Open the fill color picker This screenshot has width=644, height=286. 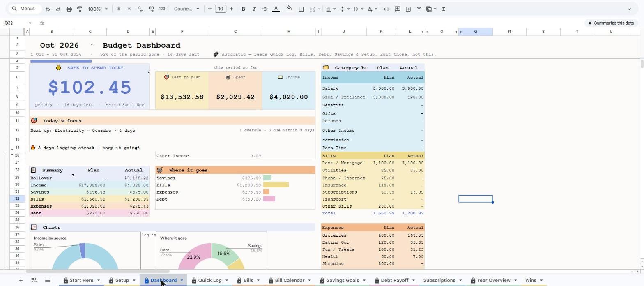coord(290,9)
